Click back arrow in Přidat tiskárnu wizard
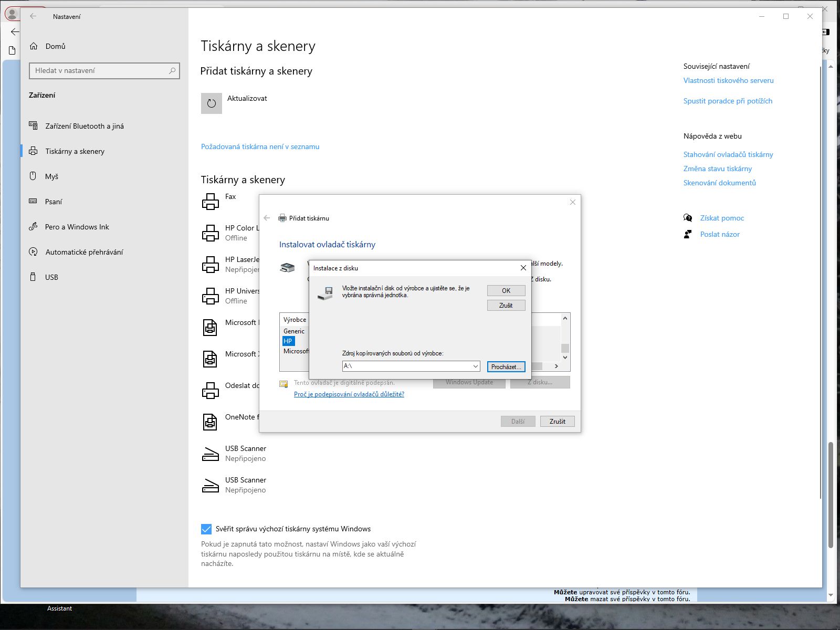840x630 pixels. [x=267, y=218]
